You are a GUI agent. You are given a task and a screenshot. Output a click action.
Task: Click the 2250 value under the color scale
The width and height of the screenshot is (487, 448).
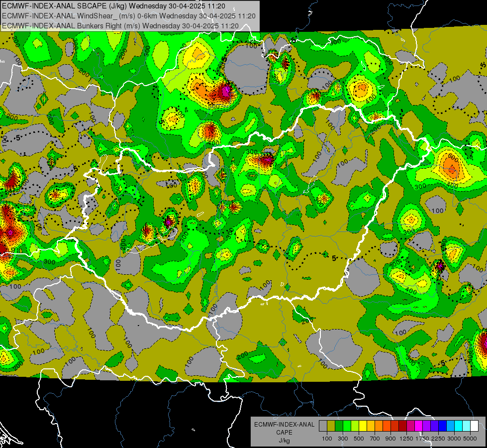click(438, 439)
